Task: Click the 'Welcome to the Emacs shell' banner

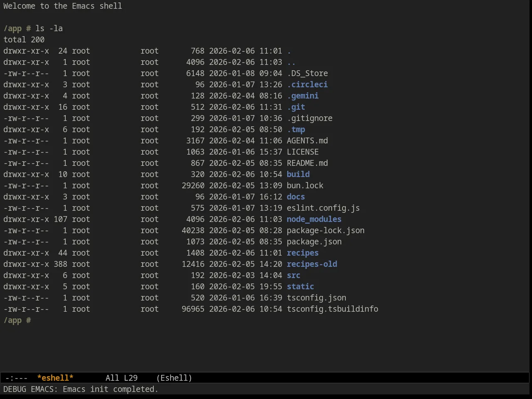Action: 63,6
